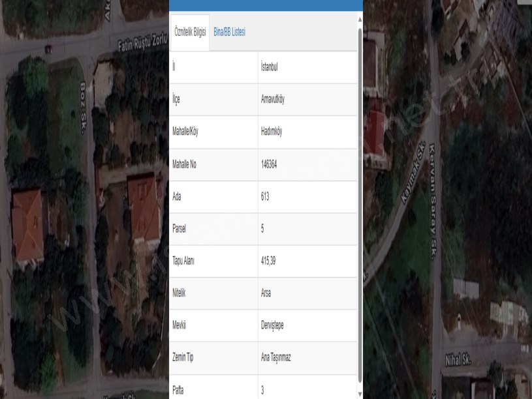Click the scrollbar down arrow
Image resolution: width=532 pixels, height=399 pixels.
pos(360,392)
